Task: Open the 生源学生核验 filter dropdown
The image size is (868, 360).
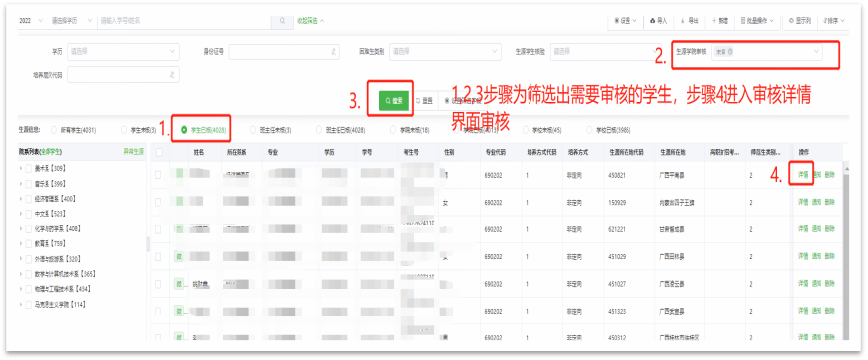Action: click(606, 52)
